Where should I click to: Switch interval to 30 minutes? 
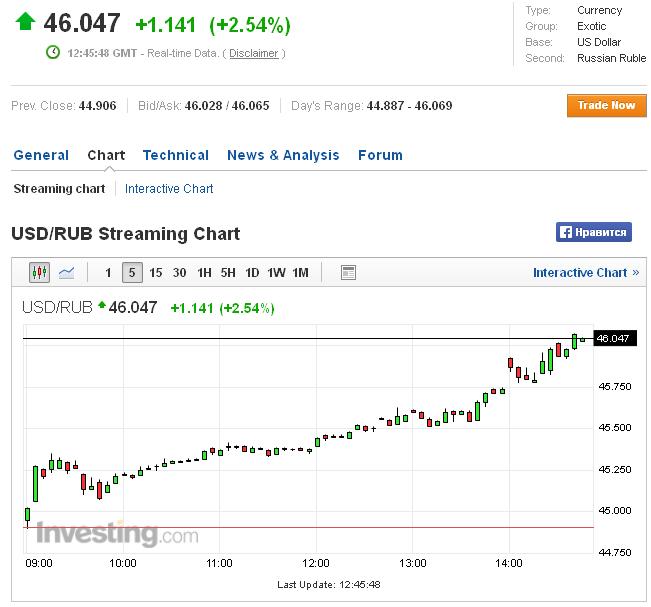point(179,273)
